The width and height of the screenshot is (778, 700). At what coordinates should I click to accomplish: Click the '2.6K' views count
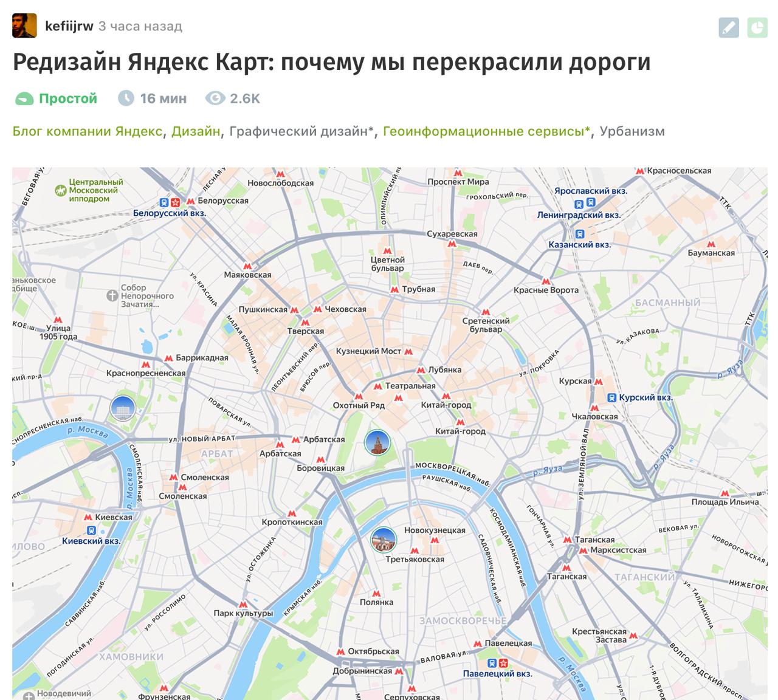[x=245, y=98]
